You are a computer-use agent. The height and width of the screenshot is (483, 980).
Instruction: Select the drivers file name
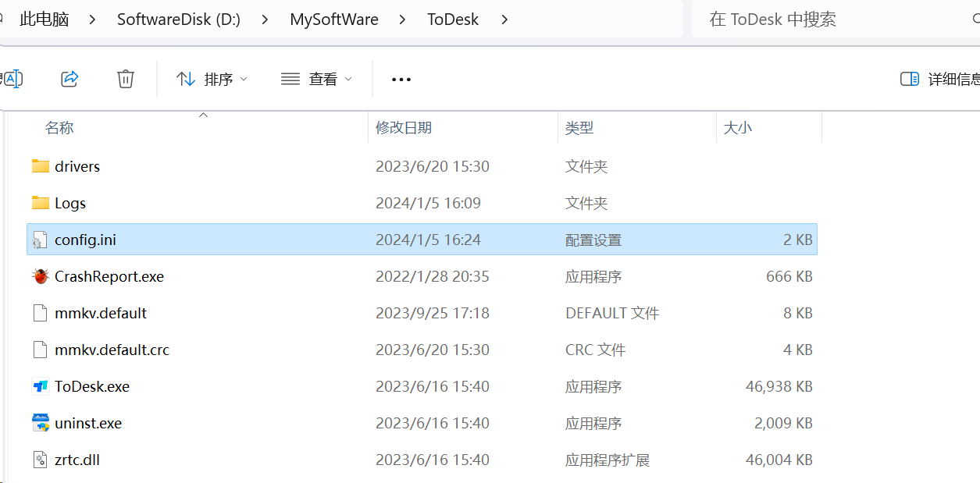(x=77, y=166)
